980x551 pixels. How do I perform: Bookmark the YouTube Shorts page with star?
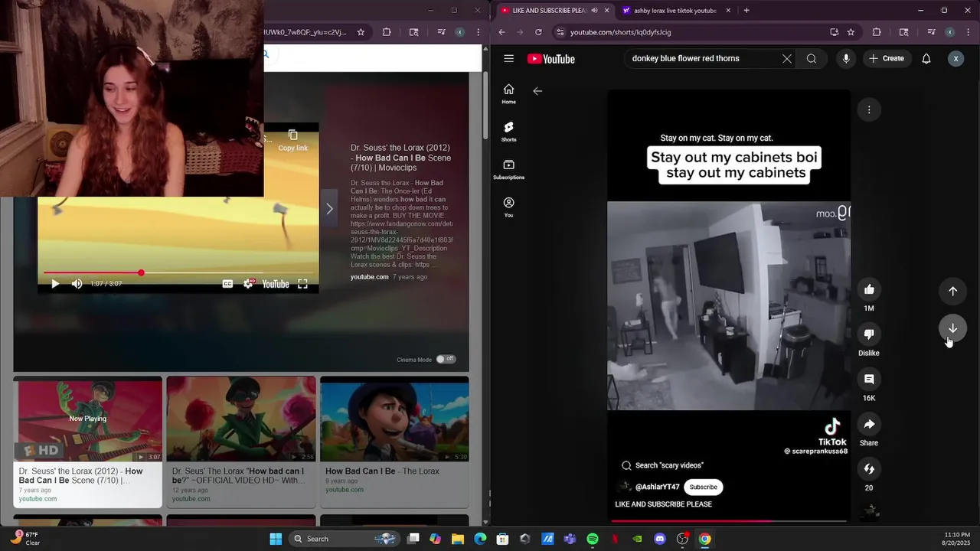[x=851, y=32]
